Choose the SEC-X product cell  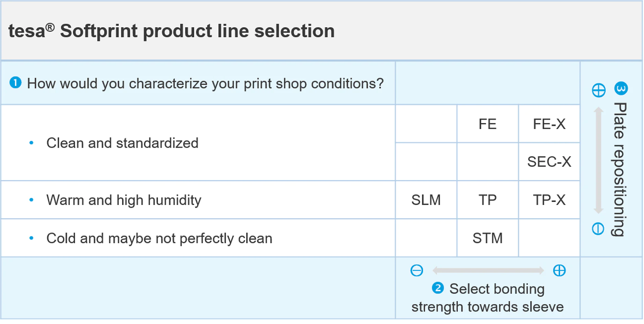click(549, 162)
